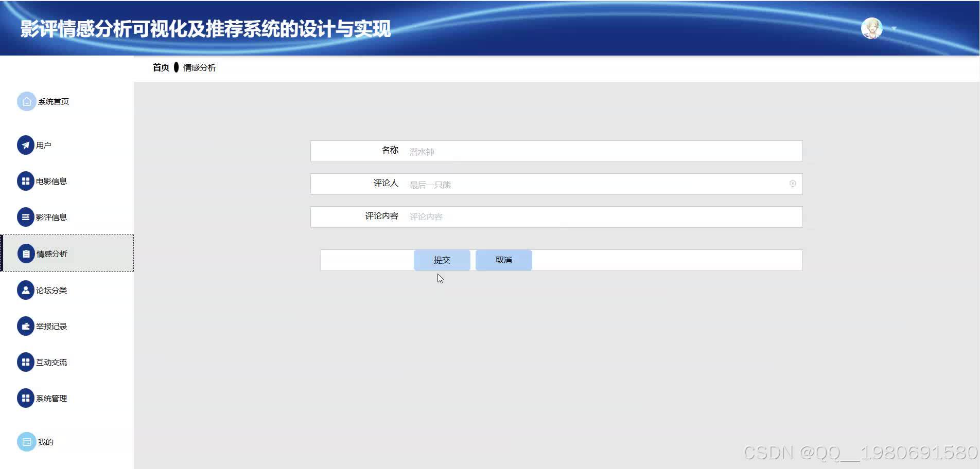Screen dimensions: 980x469
Task: Click the 情感分析 clipboard icon
Action: click(26, 253)
